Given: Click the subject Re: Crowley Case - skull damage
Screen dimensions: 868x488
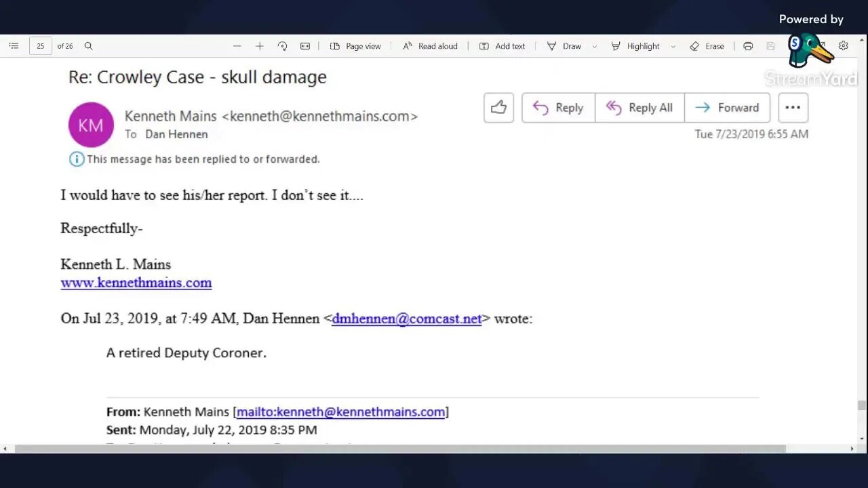Looking at the screenshot, I should click(197, 77).
